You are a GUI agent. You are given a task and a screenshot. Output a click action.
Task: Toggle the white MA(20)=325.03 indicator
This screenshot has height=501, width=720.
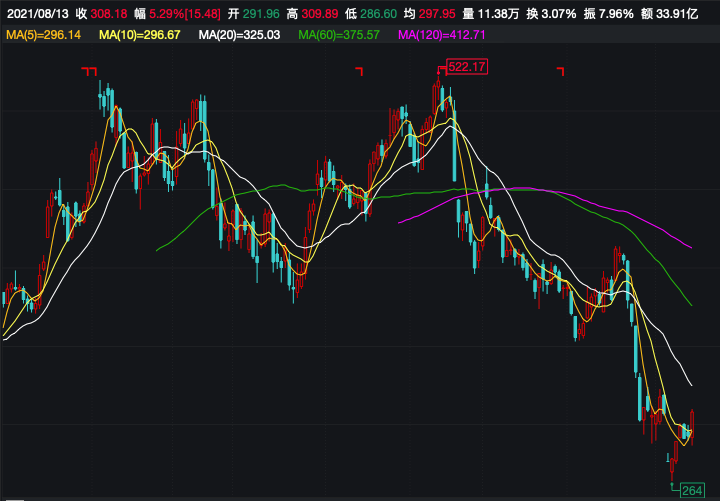[240, 35]
